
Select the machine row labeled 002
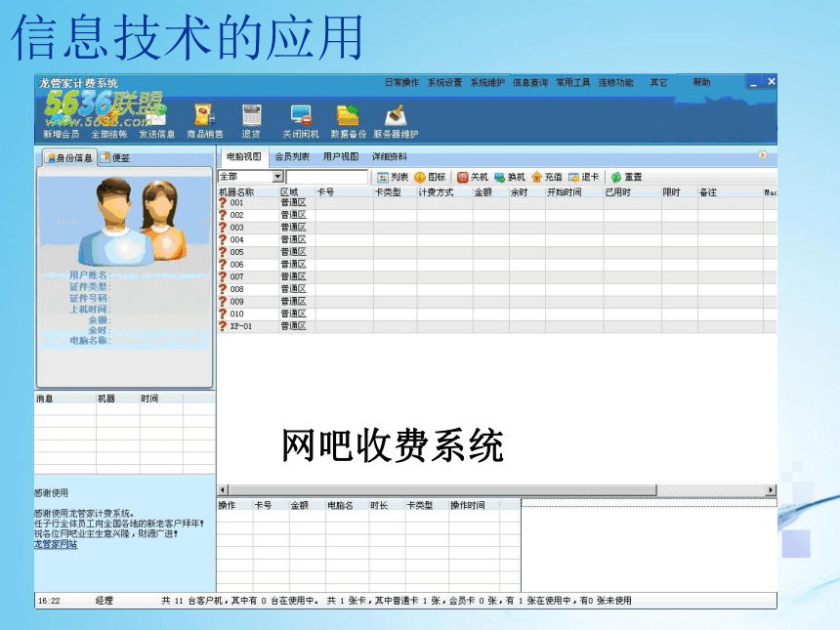point(496,215)
